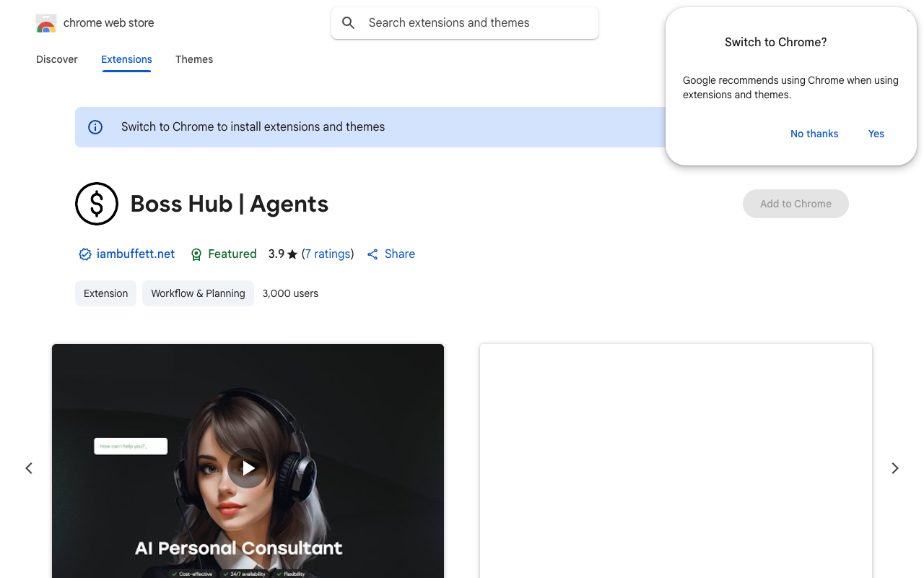Open the Themes tab

coord(194,59)
